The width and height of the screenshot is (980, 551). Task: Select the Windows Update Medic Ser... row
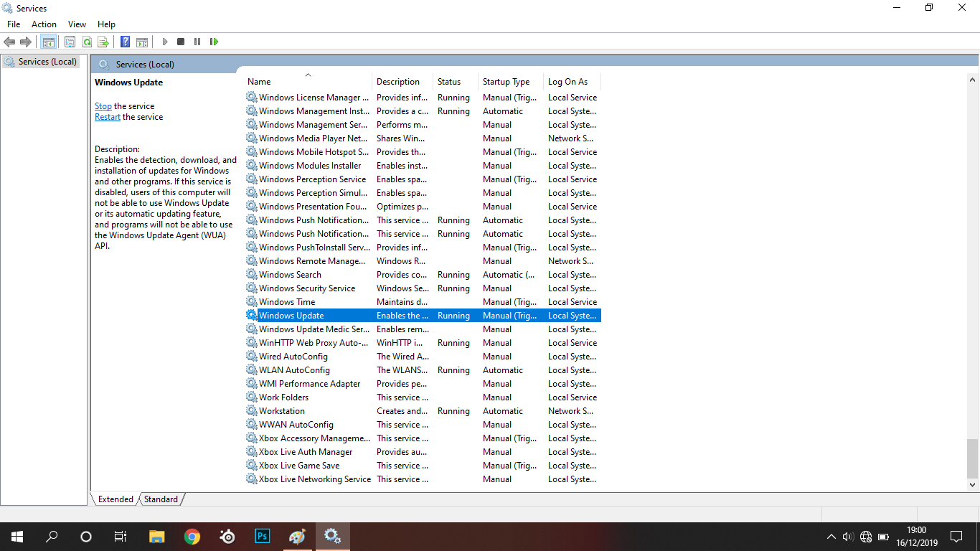coord(423,329)
